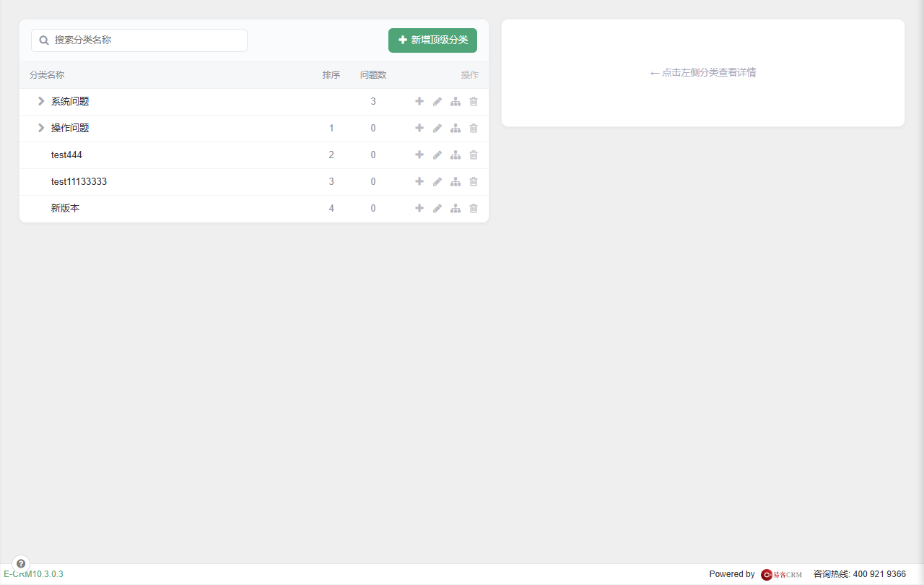This screenshot has width=924, height=585.
Task: Open the help question mark icon
Action: click(x=21, y=563)
